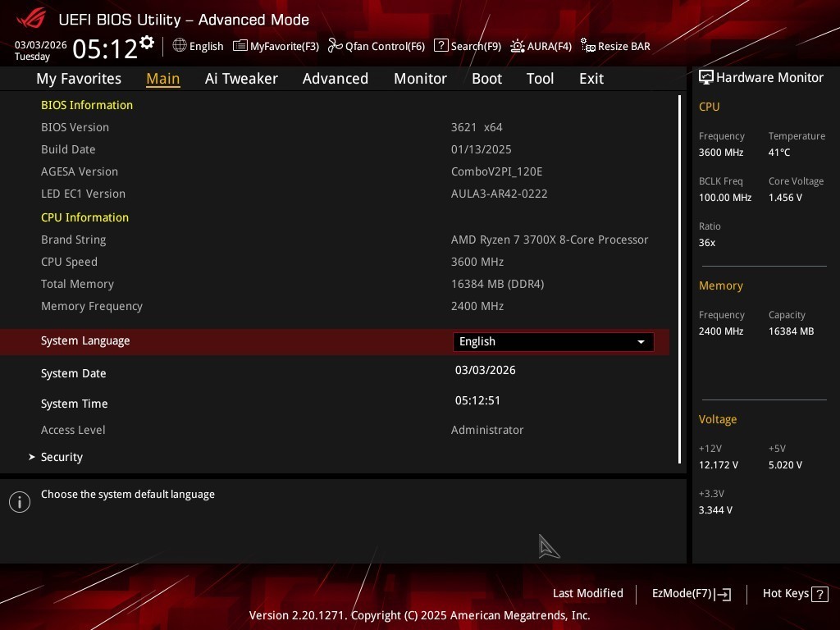Click memory Capacity reading 16384 MB
Image resolution: width=840 pixels, height=630 pixels.
(792, 331)
